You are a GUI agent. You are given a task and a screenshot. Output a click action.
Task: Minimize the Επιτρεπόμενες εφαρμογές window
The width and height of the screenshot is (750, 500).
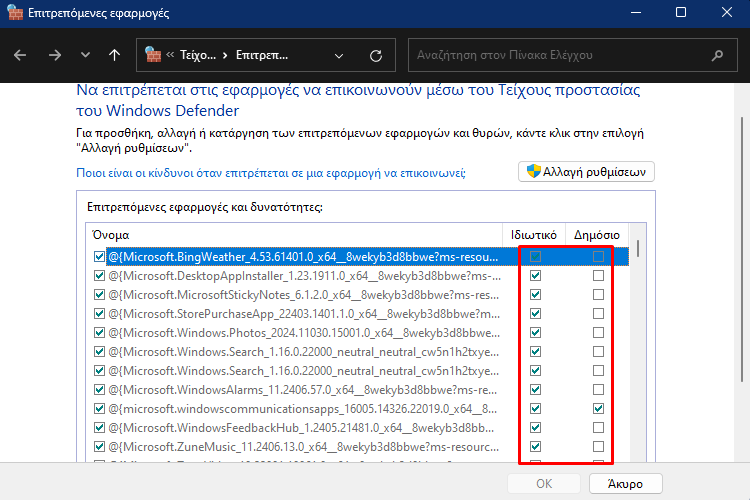pos(636,13)
